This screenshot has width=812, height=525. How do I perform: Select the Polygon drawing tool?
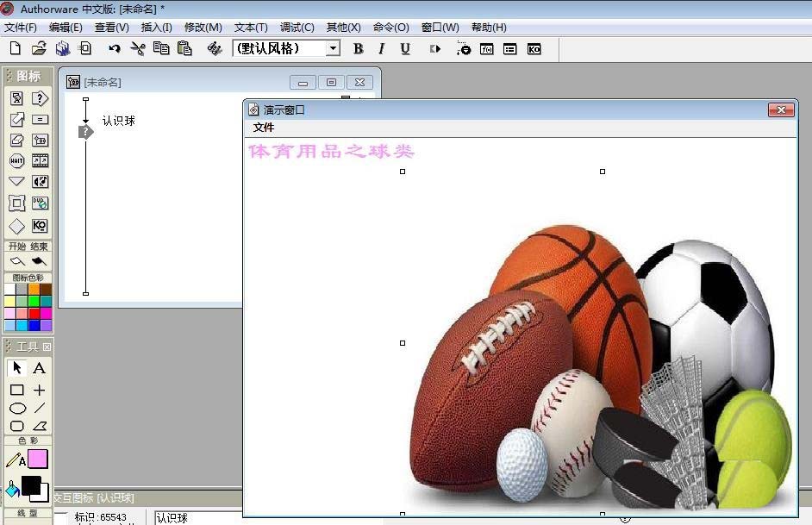point(40,426)
